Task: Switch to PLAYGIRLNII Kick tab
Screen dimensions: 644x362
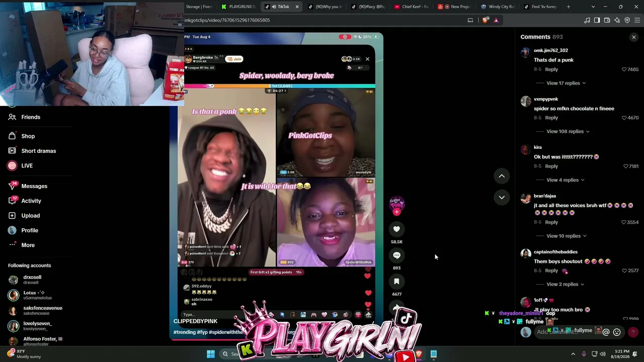Action: click(238, 7)
